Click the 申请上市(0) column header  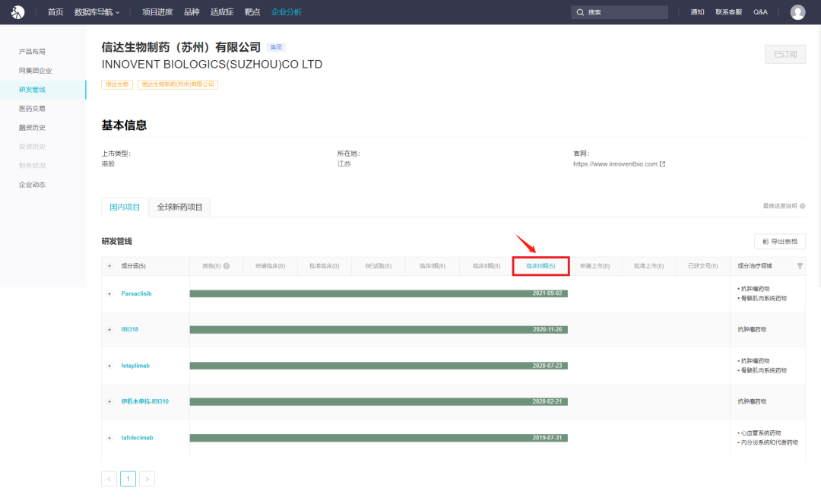tap(594, 266)
